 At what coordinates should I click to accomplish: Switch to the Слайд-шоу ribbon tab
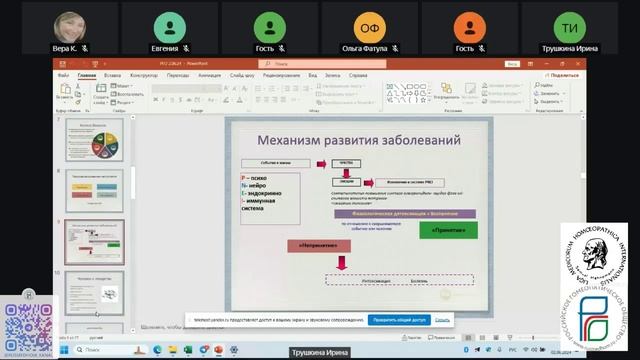242,76
